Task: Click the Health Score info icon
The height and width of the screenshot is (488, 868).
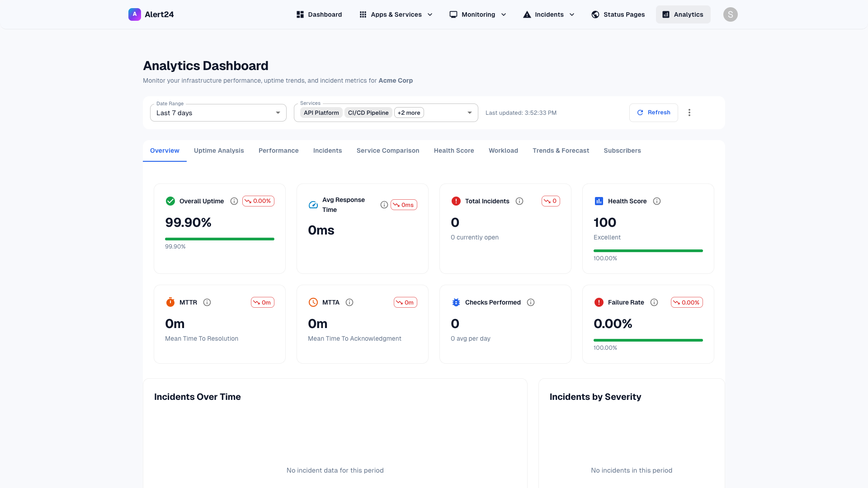Action: 657,201
